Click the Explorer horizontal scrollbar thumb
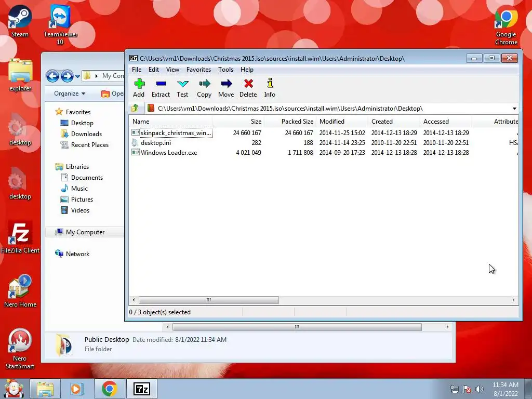 point(297,327)
